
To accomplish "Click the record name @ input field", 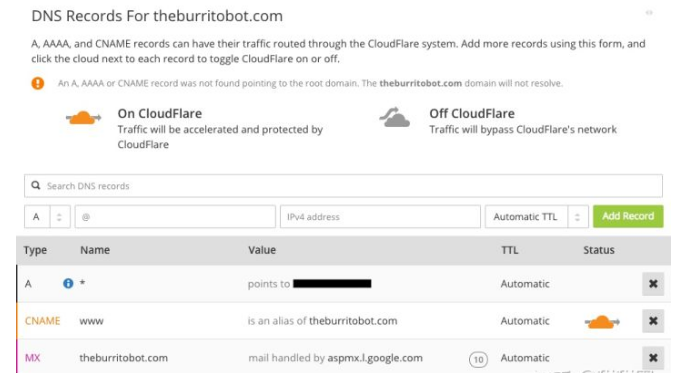I will (x=175, y=217).
